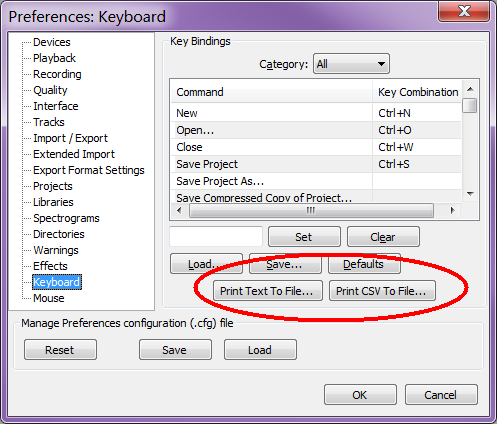Click the Command column header
The width and height of the screenshot is (497, 424).
[x=271, y=92]
